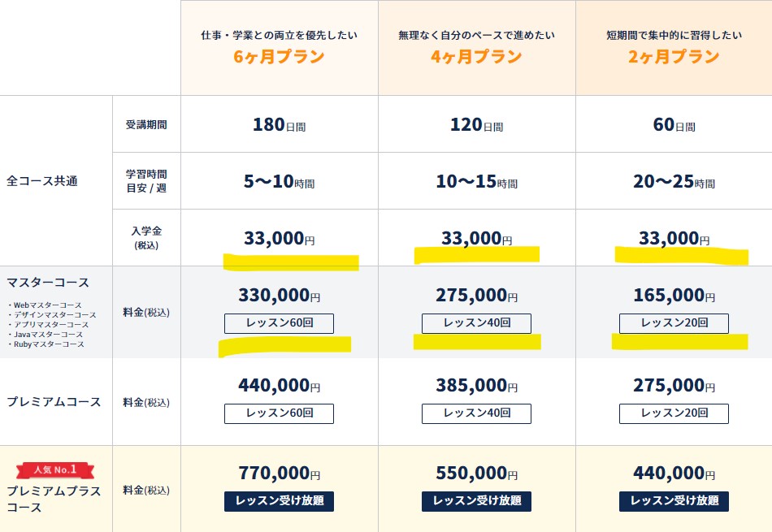Image resolution: width=772 pixels, height=532 pixels.
Task: Click the 全コース共通 row heading
Action: point(41,181)
